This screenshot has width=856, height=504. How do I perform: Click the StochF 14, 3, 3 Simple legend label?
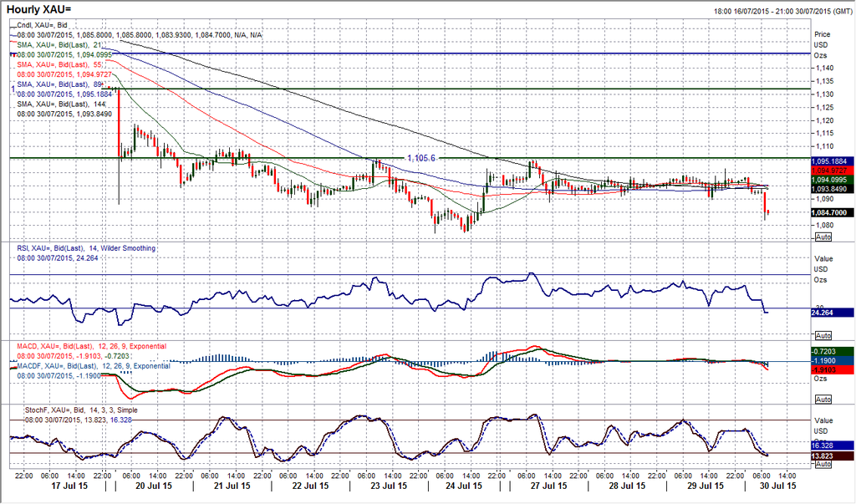tap(81, 410)
